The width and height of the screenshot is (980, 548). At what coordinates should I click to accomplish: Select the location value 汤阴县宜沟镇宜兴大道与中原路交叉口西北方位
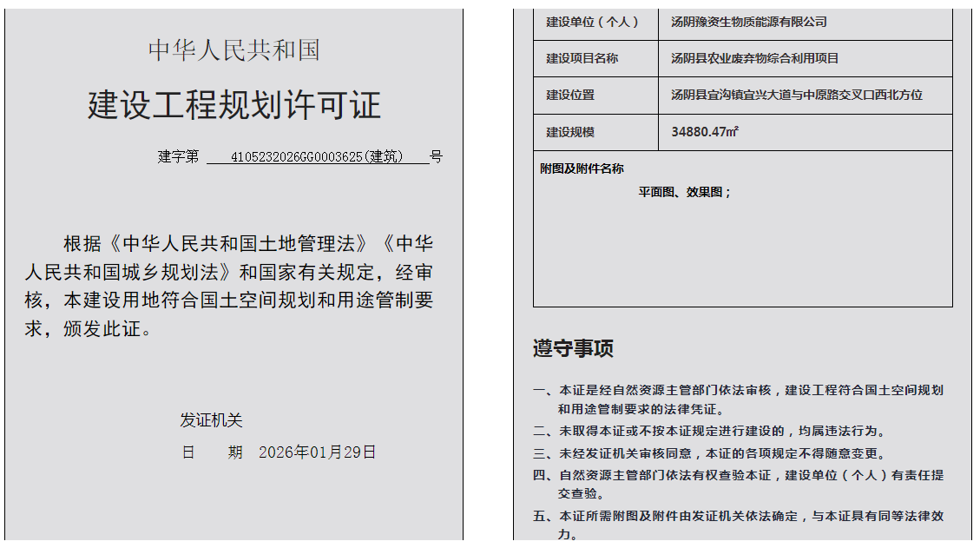tap(796, 95)
